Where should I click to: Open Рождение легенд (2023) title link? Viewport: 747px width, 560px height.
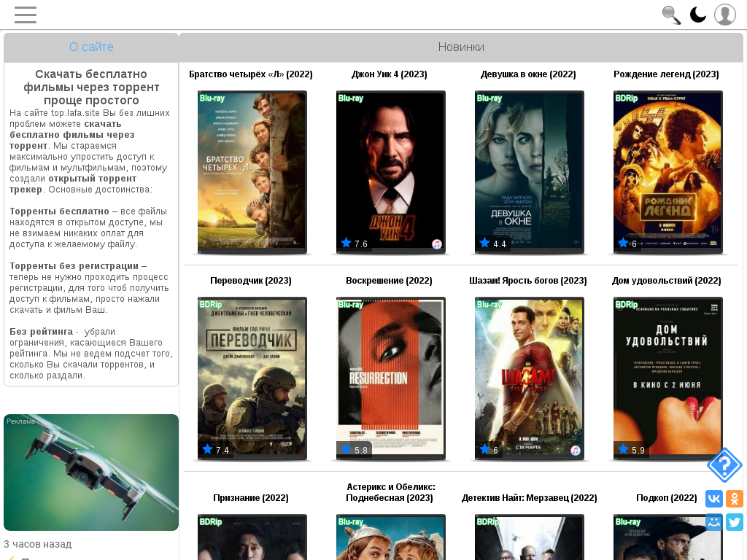[x=666, y=74]
